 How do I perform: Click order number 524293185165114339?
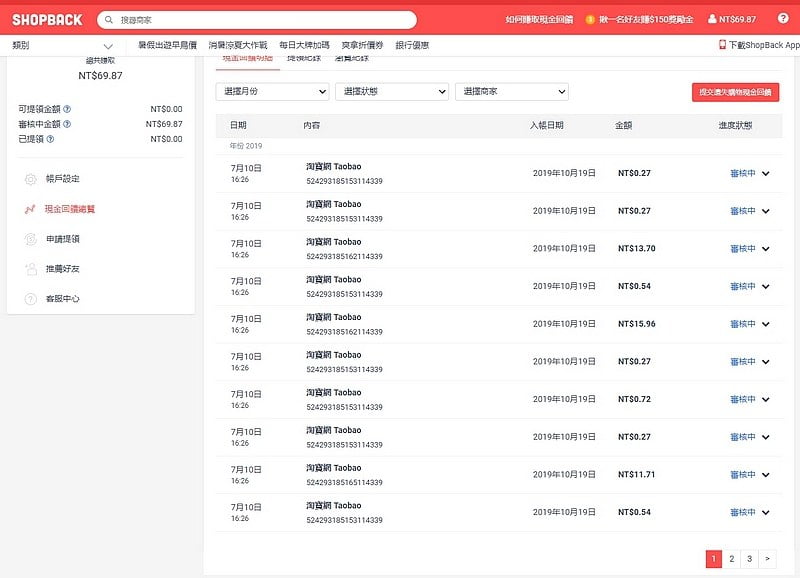click(x=344, y=483)
